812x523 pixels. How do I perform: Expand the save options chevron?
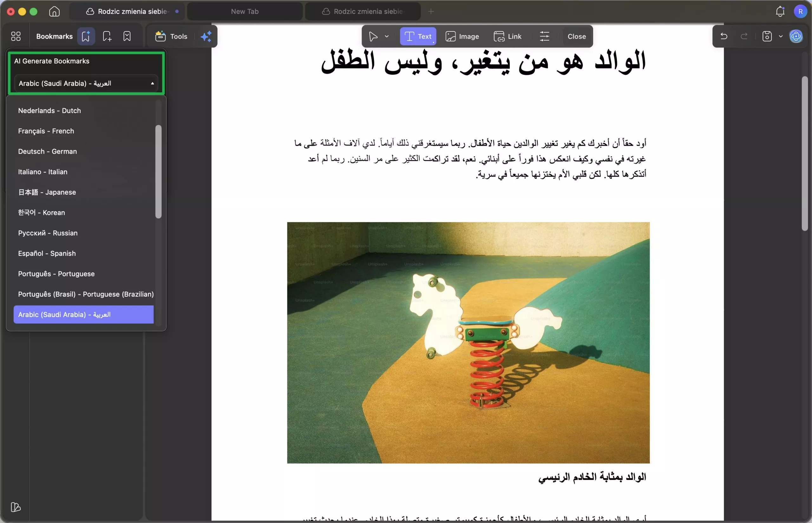click(x=781, y=36)
